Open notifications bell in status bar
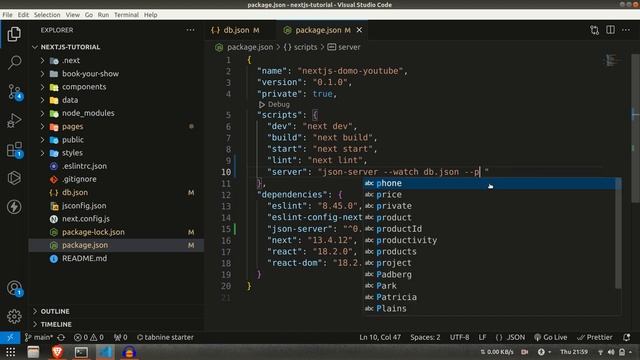The height and width of the screenshot is (360, 640). click(627, 338)
